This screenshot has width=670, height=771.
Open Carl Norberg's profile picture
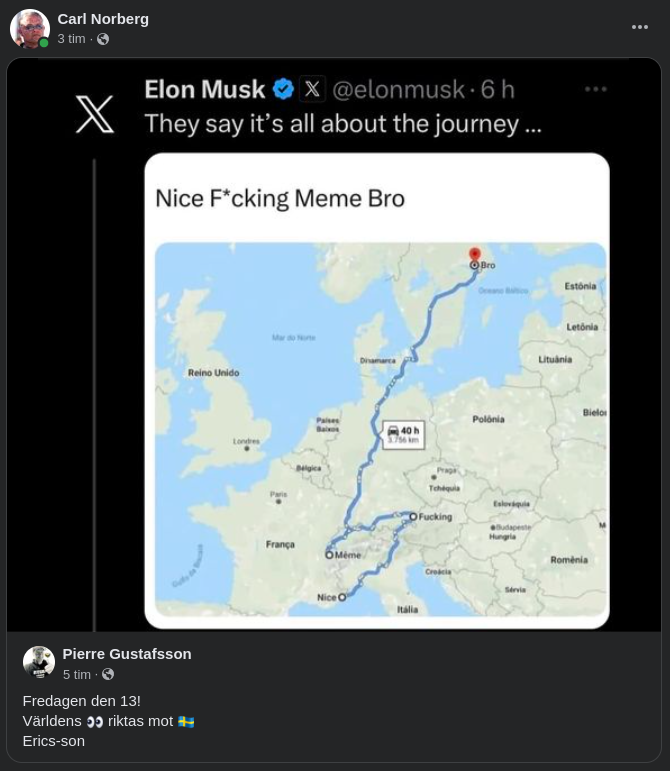click(x=30, y=29)
